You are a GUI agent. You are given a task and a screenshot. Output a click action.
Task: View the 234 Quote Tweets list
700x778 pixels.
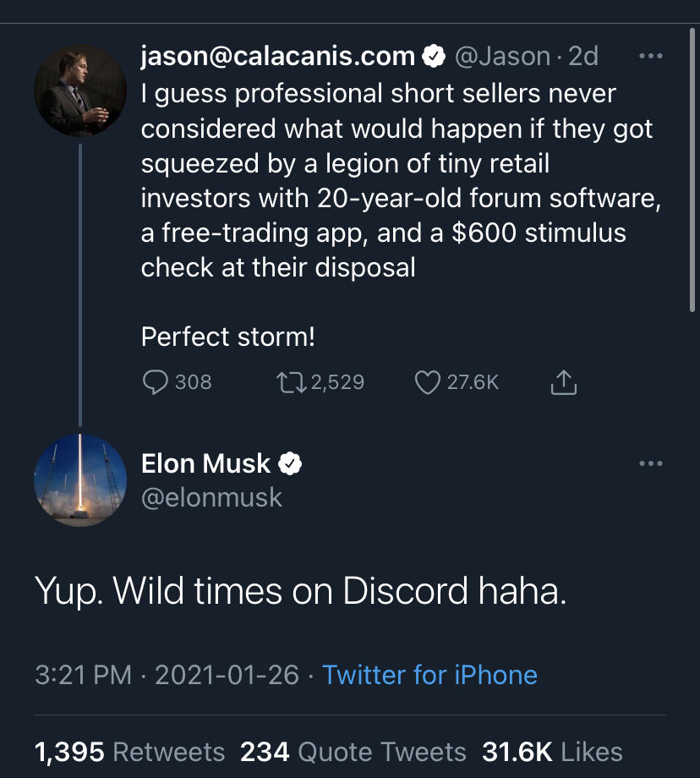pos(353,752)
